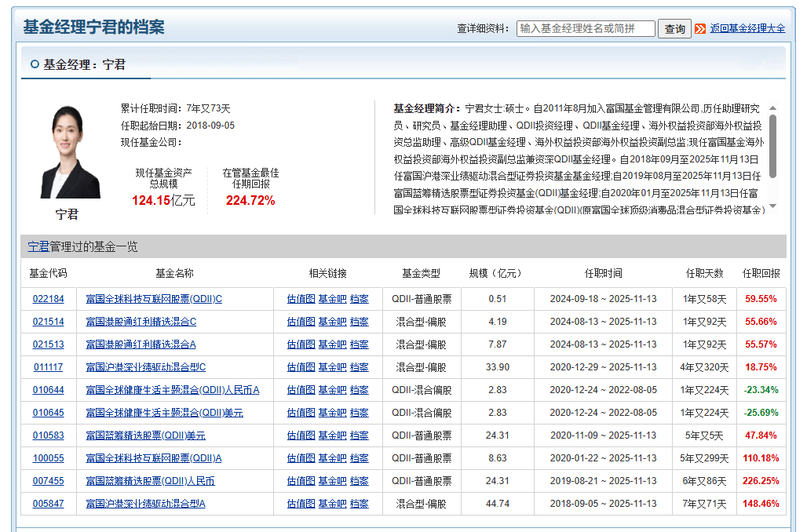Open fund code 022184

click(x=49, y=299)
